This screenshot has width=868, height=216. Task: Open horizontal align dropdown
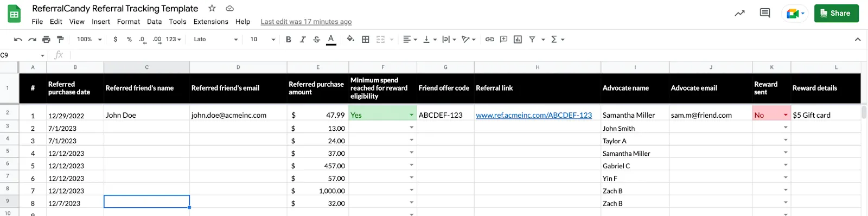(x=410, y=39)
